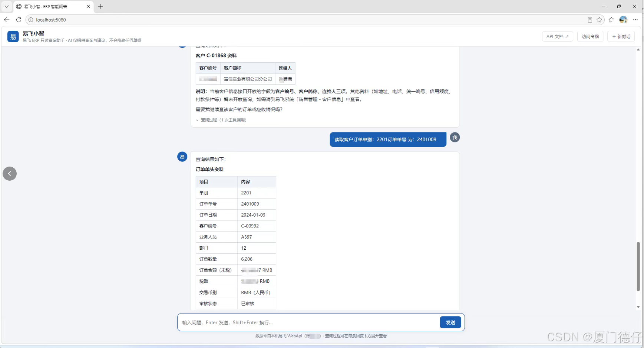Click the 易 assistant avatar beside 查询结果如下
Image resolution: width=644 pixels, height=348 pixels.
click(182, 157)
